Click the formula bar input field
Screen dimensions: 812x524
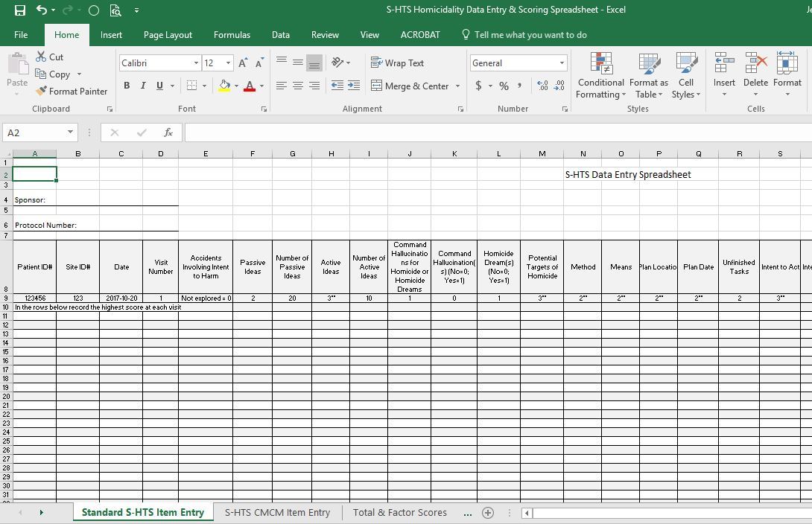point(492,132)
